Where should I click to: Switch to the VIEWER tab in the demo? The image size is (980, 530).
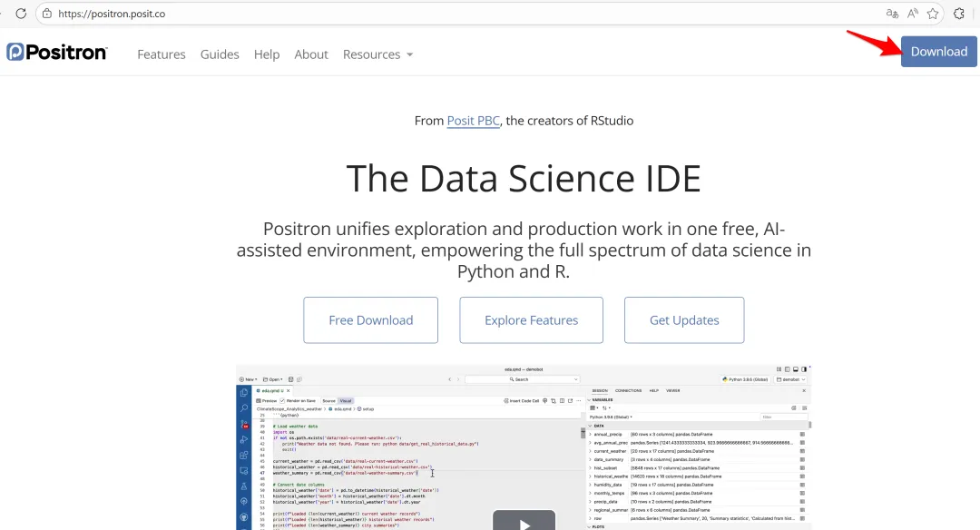click(673, 390)
